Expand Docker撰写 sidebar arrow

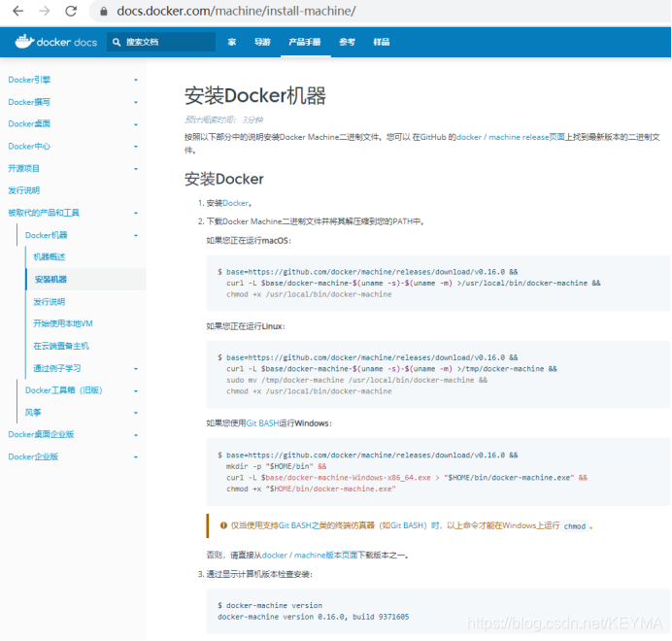pos(136,103)
